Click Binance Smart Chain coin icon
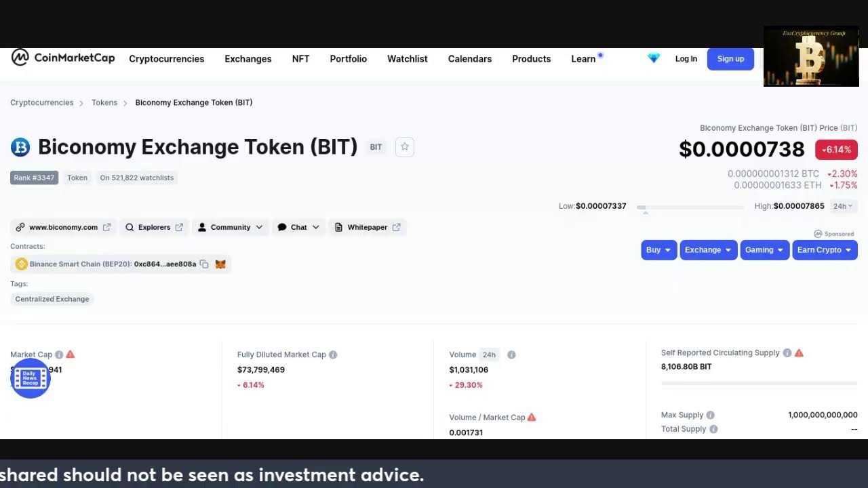This screenshot has height=488, width=868. pyautogui.click(x=21, y=264)
